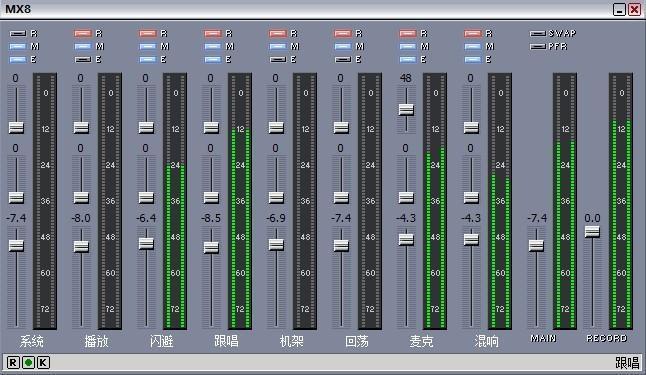Select the 混响 channel label
646x375 pixels.
[x=487, y=341]
